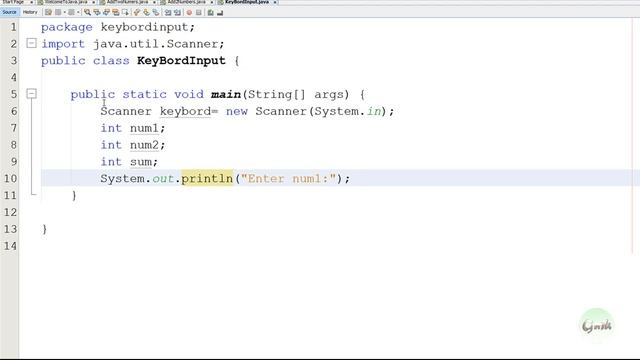Click the sum variable on line 9
640x360 pixels.
(141, 162)
